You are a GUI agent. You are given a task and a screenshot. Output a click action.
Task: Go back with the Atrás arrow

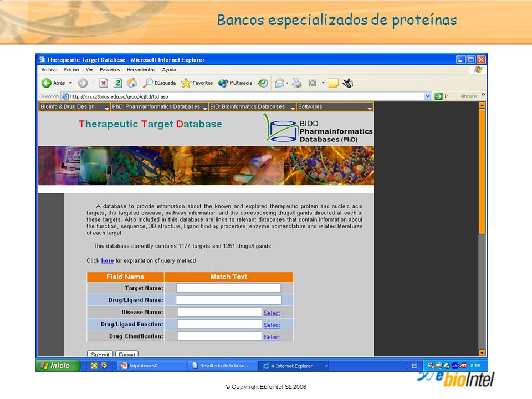53,83
